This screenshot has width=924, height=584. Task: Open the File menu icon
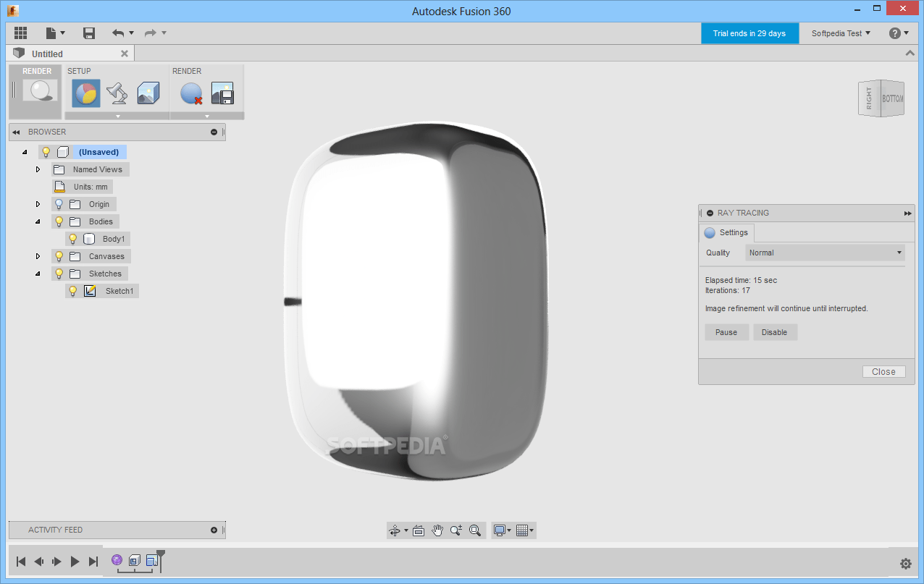55,33
